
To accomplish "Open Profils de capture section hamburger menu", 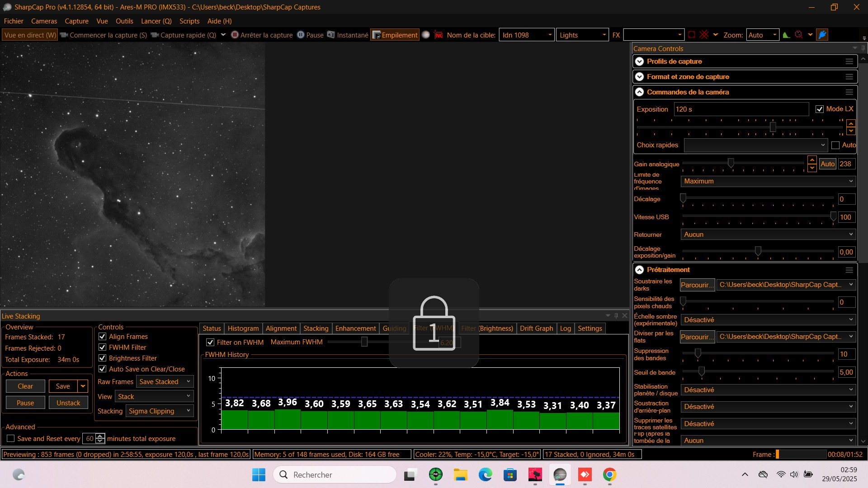I will click(x=849, y=61).
